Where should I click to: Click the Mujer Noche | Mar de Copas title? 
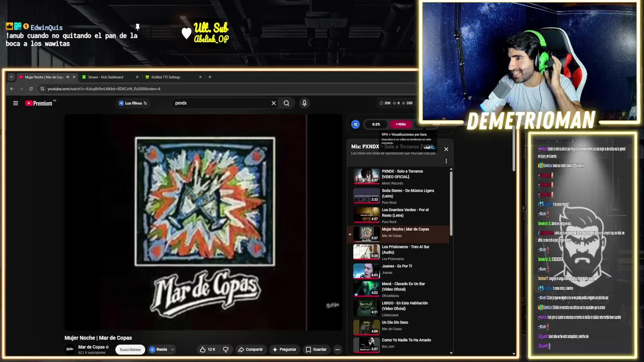click(x=98, y=338)
